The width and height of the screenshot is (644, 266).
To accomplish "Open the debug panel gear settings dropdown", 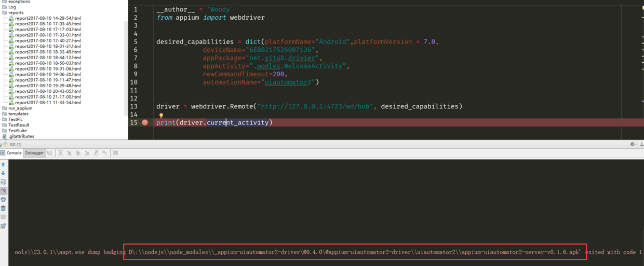I will tap(633, 144).
